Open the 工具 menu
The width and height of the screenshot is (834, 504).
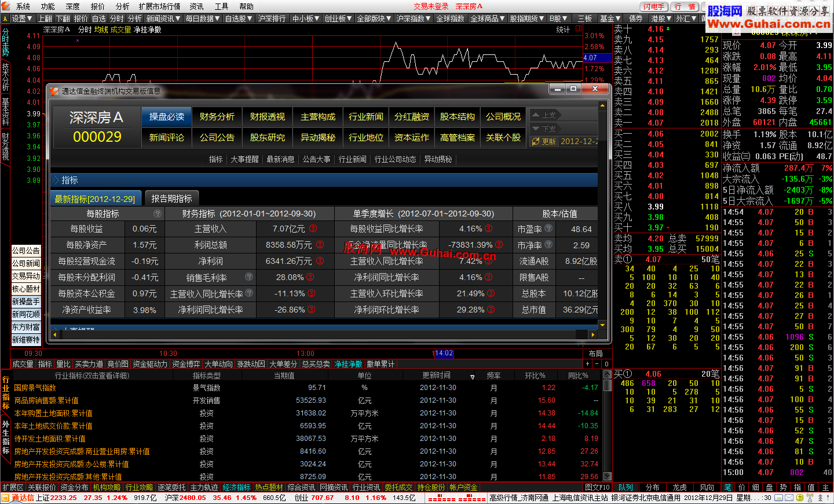click(221, 6)
